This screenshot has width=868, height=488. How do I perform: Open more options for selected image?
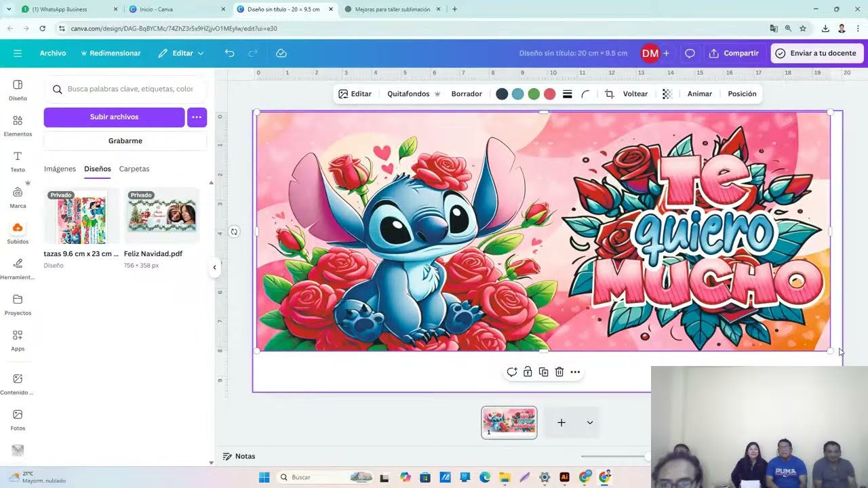(575, 372)
